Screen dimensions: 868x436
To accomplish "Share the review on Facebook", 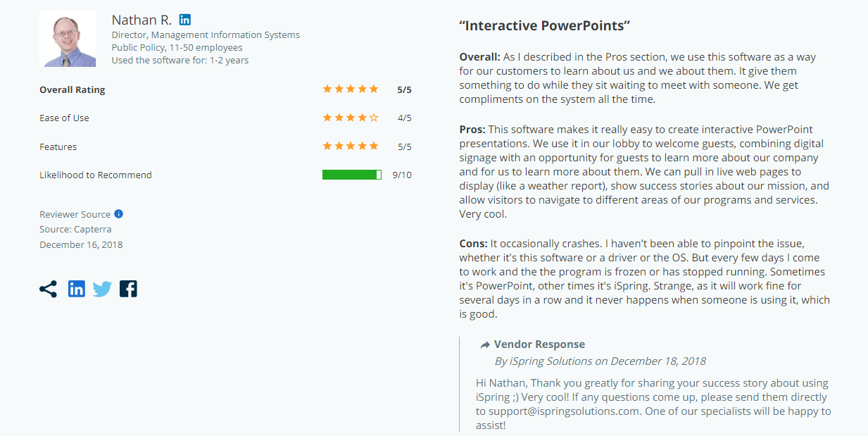I will click(128, 289).
